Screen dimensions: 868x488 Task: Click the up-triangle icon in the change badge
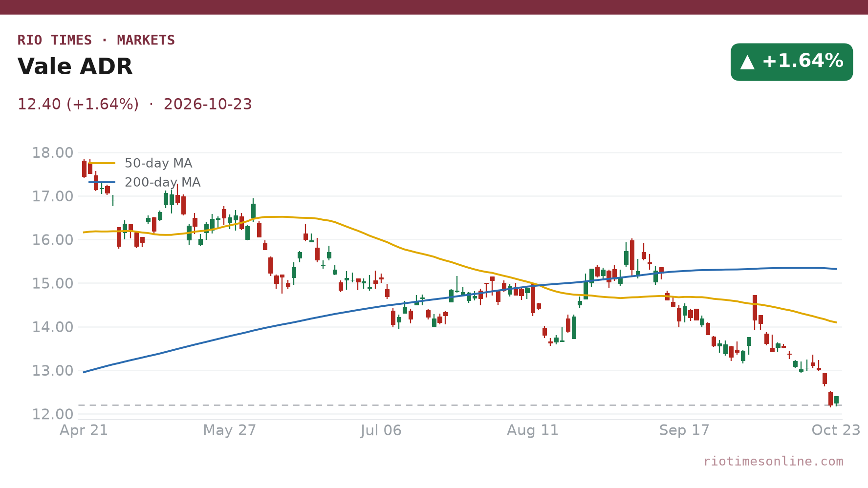click(748, 62)
